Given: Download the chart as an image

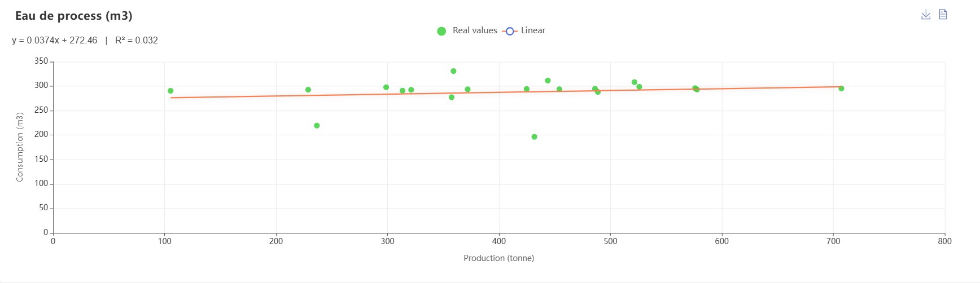Looking at the screenshot, I should pos(926,15).
